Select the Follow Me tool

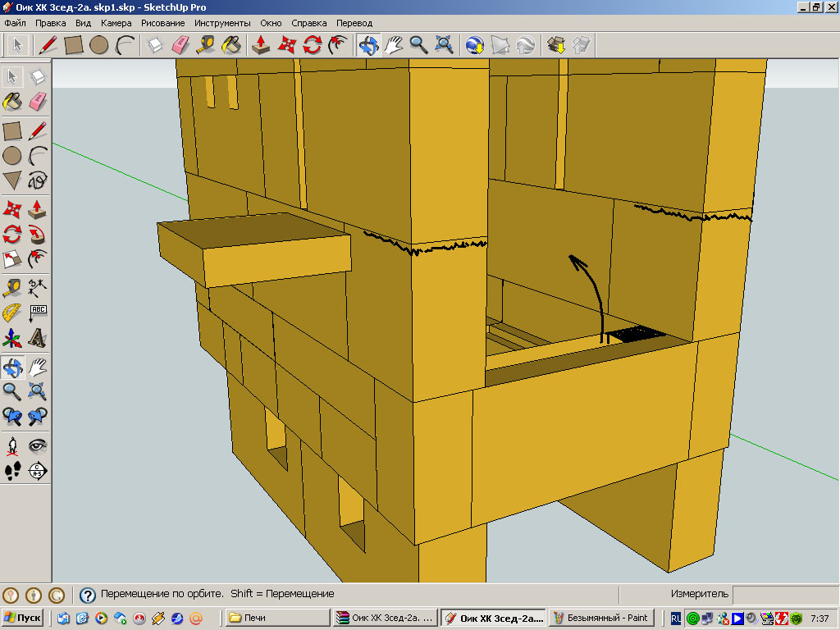[37, 235]
